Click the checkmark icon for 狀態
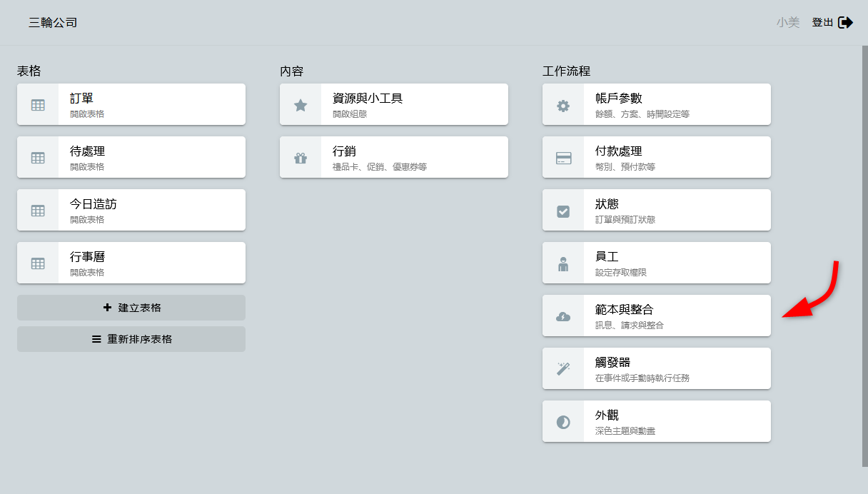This screenshot has width=868, height=494. click(563, 211)
